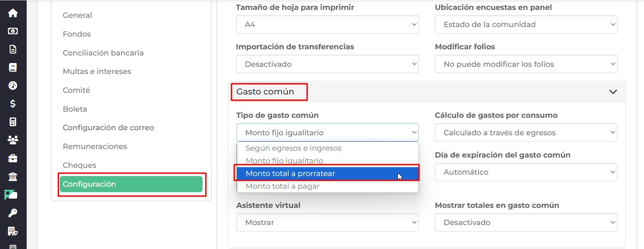Collapse the Gasto común section chevron
Image resolution: width=644 pixels, height=249 pixels.
[x=613, y=92]
